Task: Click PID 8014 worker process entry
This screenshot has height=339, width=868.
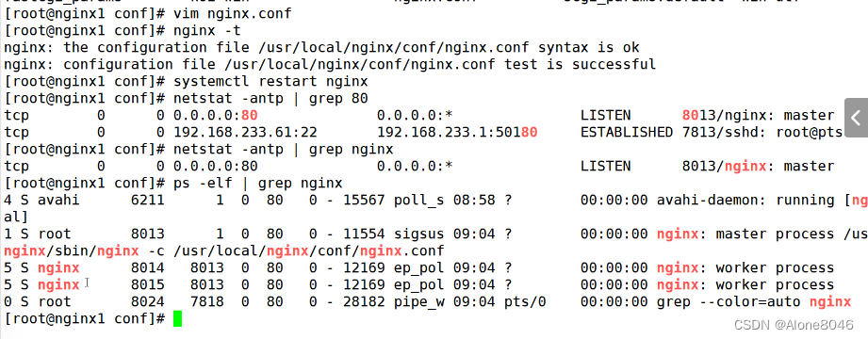Action: [x=147, y=268]
